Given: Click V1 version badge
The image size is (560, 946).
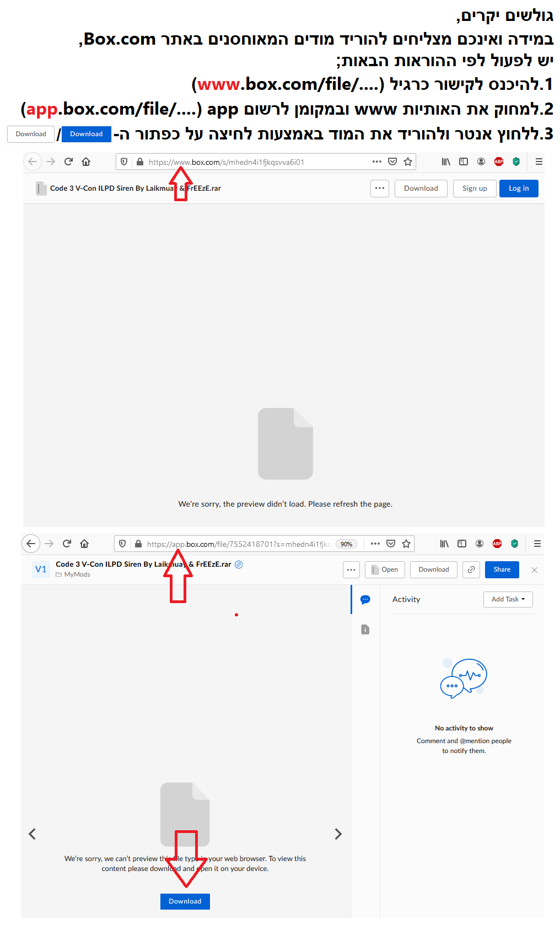Looking at the screenshot, I should (x=41, y=569).
